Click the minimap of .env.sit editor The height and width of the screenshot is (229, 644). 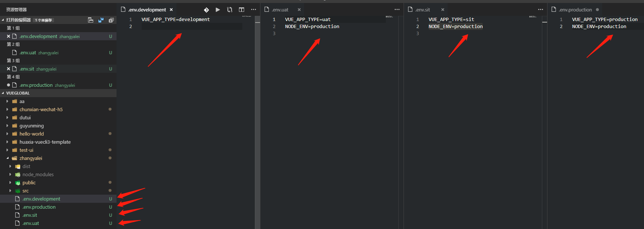[533, 17]
